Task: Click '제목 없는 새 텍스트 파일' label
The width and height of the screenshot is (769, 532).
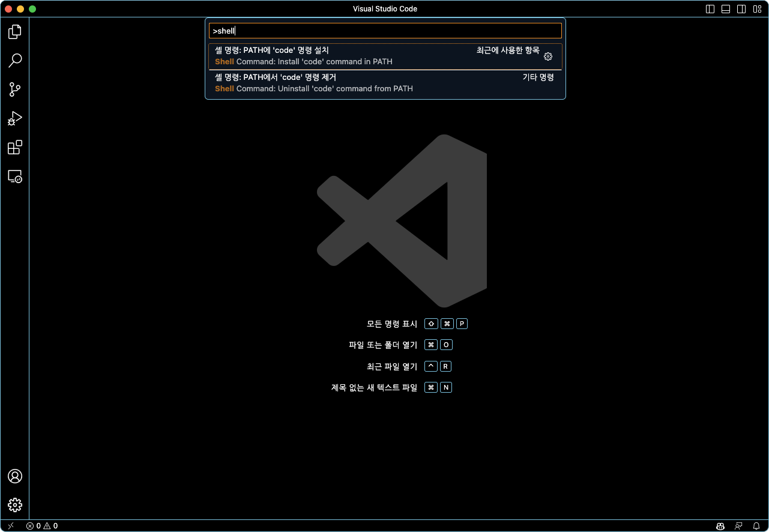Action: tap(374, 387)
